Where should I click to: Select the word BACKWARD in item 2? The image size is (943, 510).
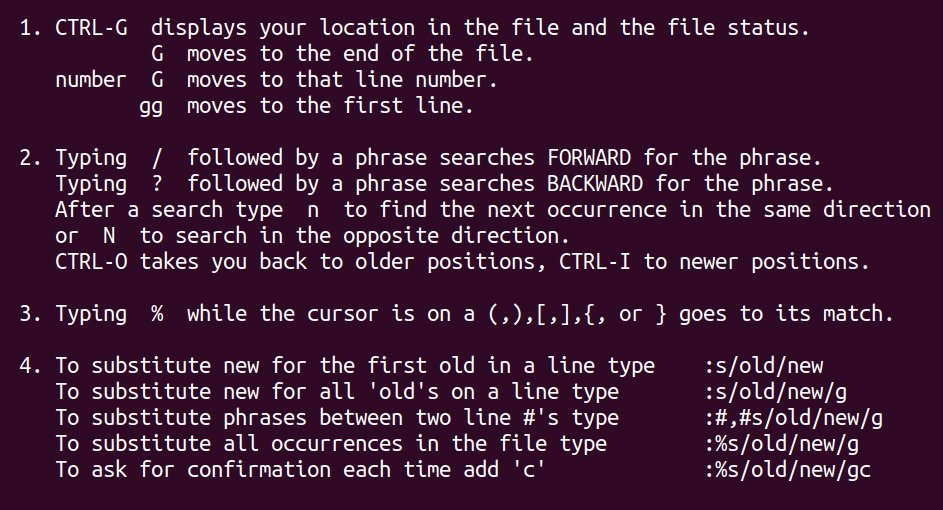(x=595, y=183)
